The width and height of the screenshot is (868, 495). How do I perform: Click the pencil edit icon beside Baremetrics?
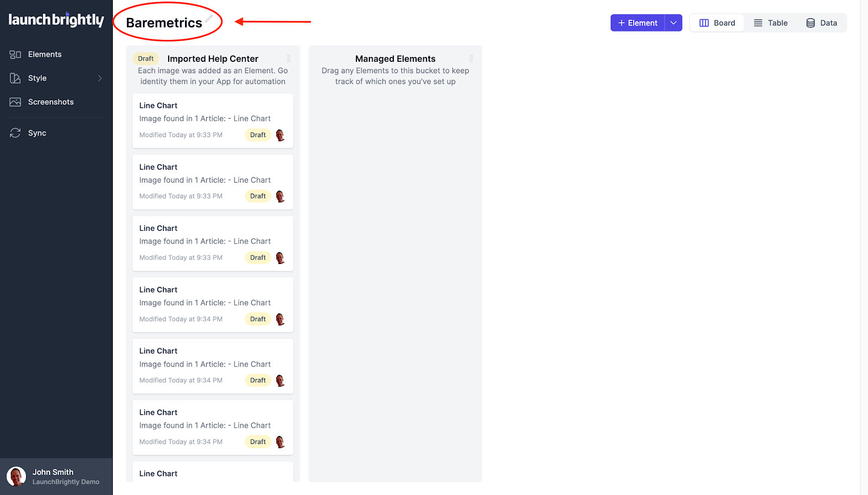[x=209, y=18]
